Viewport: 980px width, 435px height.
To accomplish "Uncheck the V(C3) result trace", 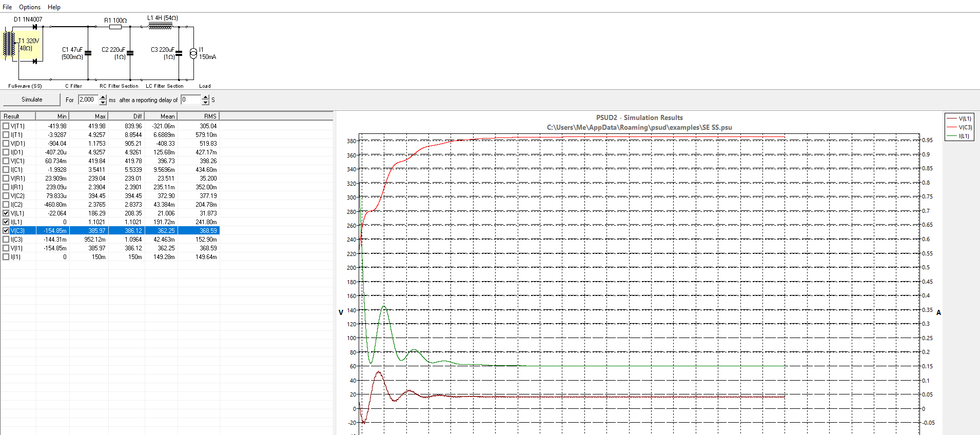I will 6,230.
